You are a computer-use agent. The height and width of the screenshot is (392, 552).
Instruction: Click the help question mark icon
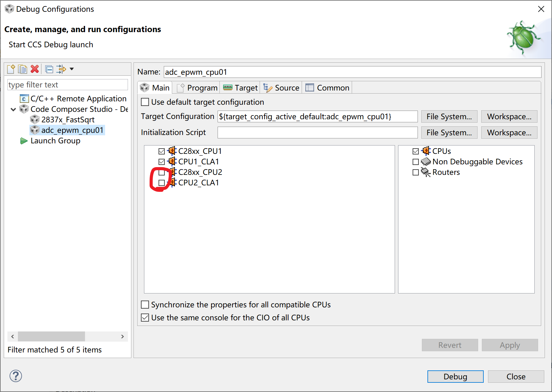tap(16, 376)
